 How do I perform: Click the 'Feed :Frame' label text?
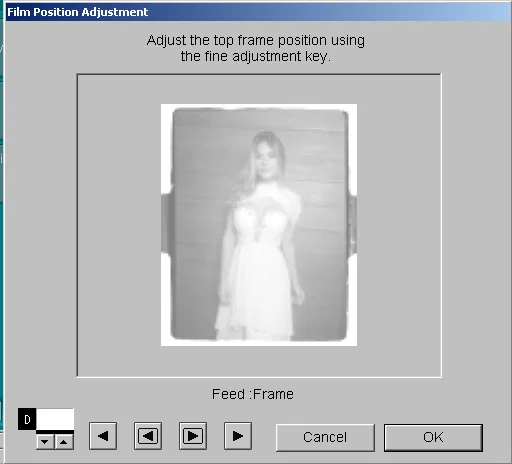tap(253, 394)
